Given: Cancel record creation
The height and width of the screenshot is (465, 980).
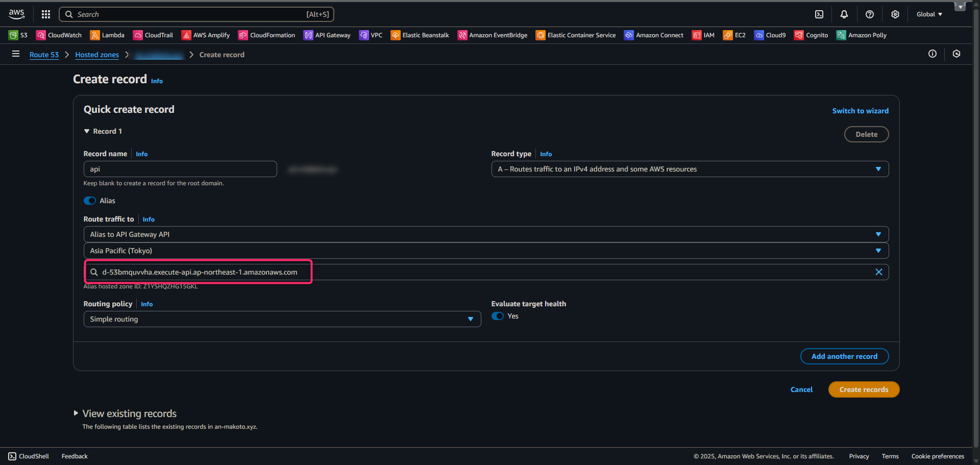Looking at the screenshot, I should (x=802, y=389).
